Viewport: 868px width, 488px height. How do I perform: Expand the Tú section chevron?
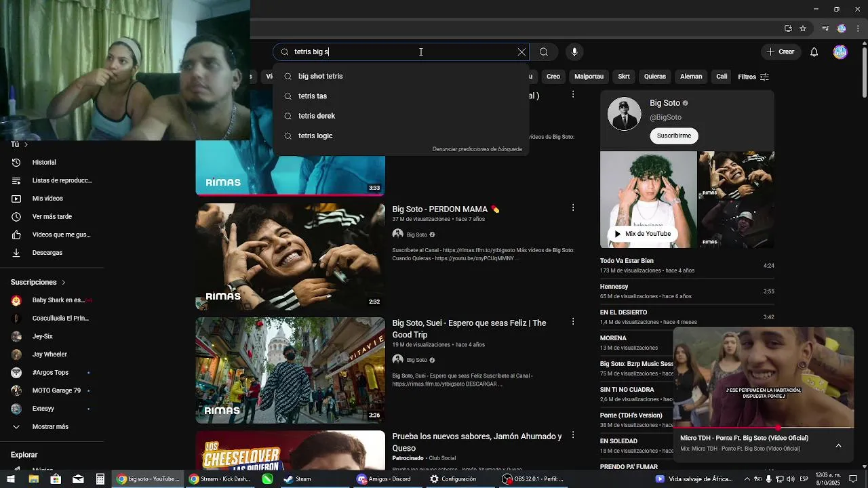coord(26,144)
